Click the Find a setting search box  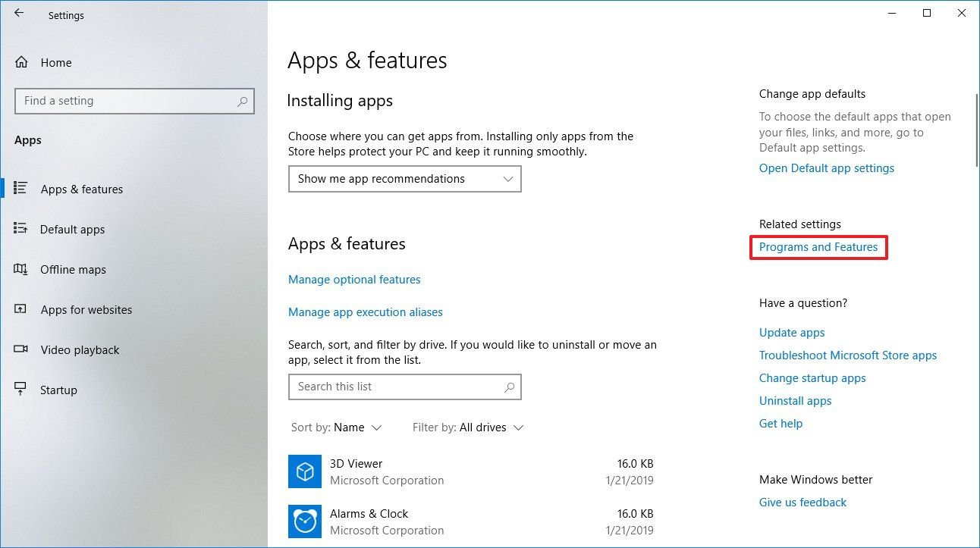point(125,101)
